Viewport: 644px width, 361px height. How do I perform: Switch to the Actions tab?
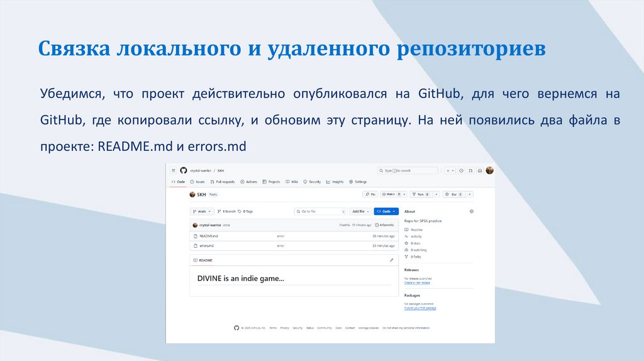[x=248, y=182]
